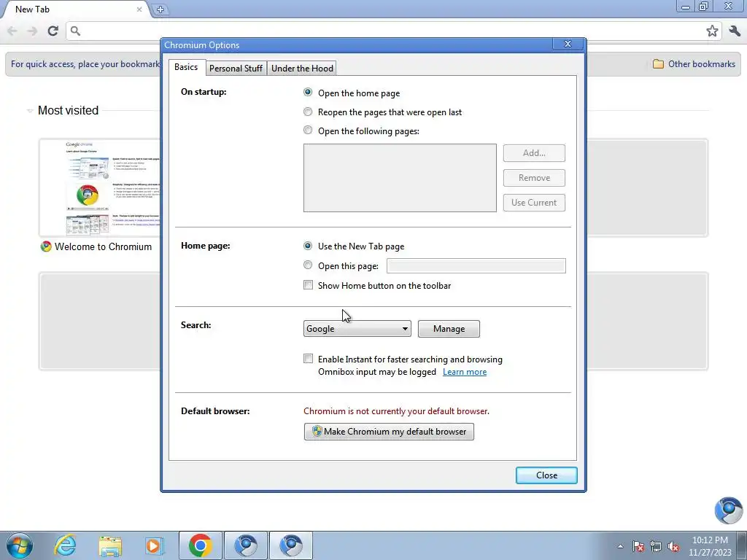
Task: Select Open the following pages radio
Action: pos(308,130)
